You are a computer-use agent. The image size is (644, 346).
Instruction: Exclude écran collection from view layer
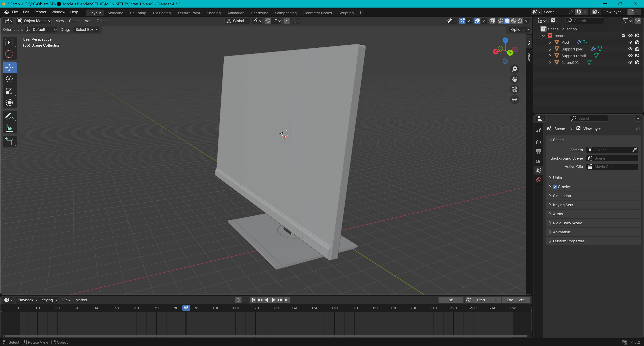pos(624,36)
